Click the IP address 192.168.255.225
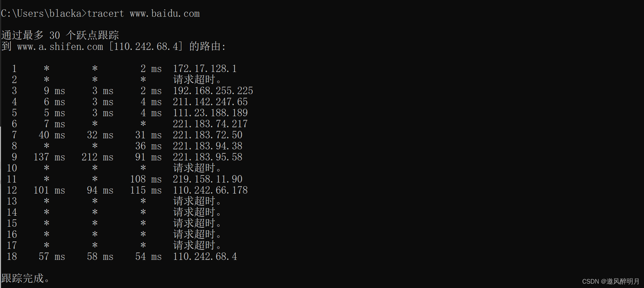The height and width of the screenshot is (288, 644). [213, 91]
